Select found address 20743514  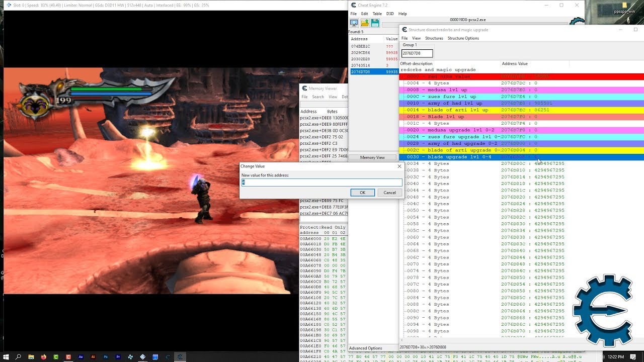point(374,65)
